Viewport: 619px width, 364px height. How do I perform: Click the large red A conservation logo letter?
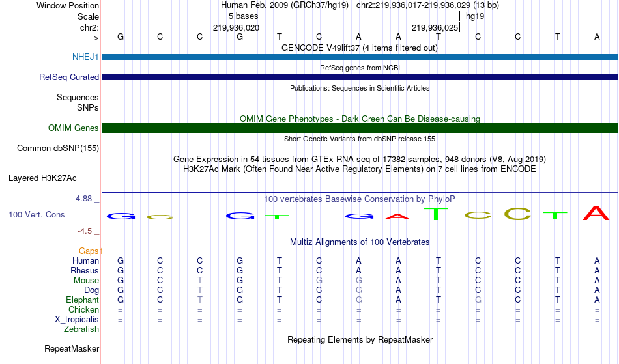(x=596, y=213)
